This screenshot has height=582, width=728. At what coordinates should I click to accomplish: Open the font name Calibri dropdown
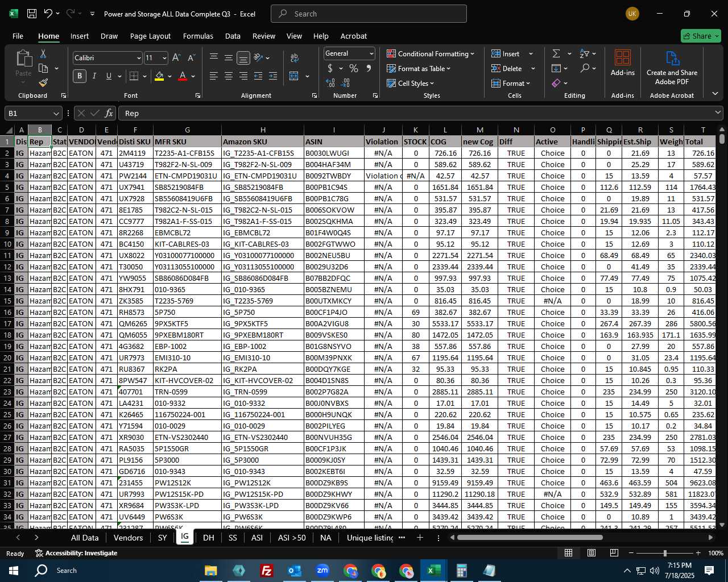(139, 58)
